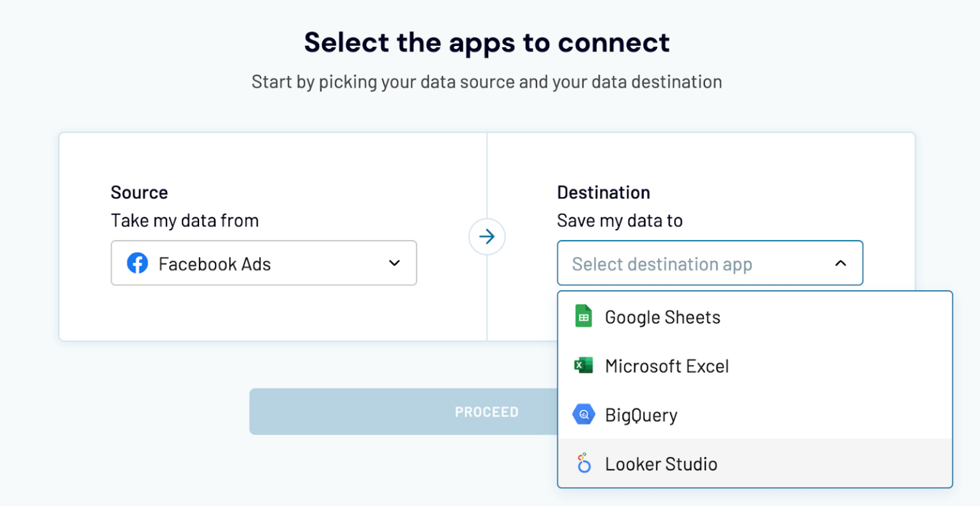Click the arrow icon between Source and Destination
Image resolution: width=980 pixels, height=506 pixels.
click(487, 237)
